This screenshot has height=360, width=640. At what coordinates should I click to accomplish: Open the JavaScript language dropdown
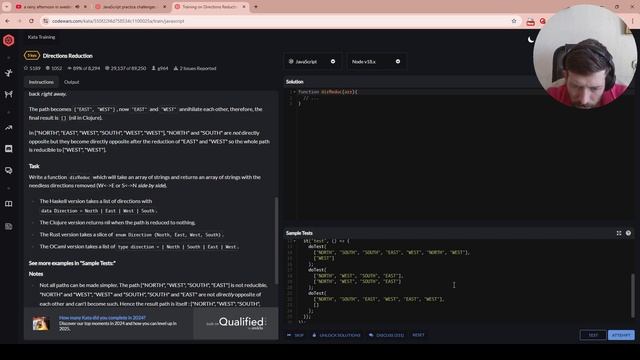(312, 62)
